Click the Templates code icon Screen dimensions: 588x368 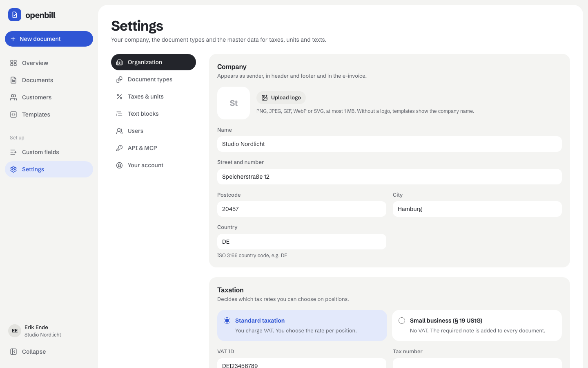pyautogui.click(x=13, y=114)
